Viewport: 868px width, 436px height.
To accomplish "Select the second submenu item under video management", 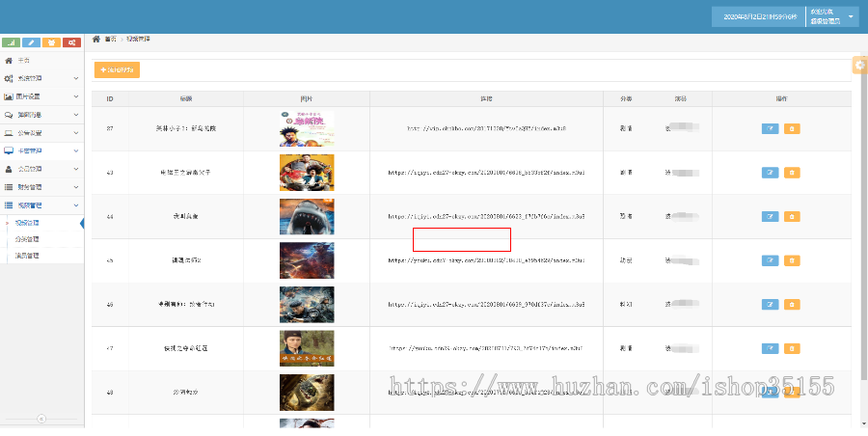I will [x=28, y=239].
